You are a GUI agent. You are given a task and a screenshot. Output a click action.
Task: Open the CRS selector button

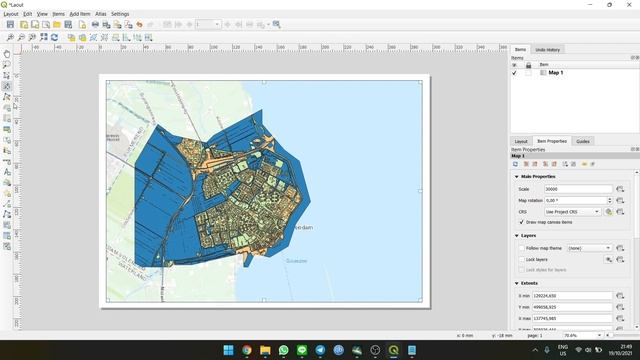point(609,212)
